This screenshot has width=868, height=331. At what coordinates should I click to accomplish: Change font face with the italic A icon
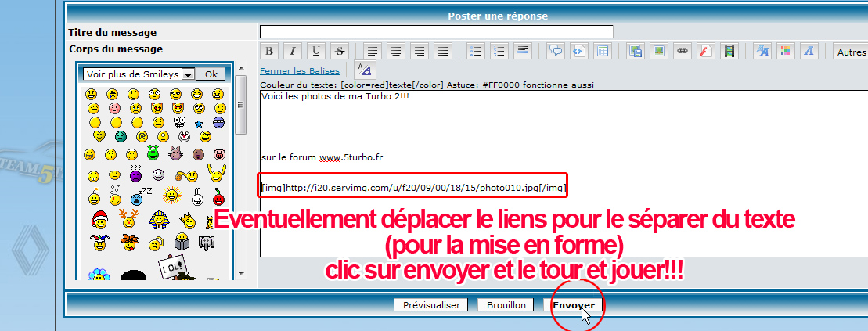(x=809, y=52)
